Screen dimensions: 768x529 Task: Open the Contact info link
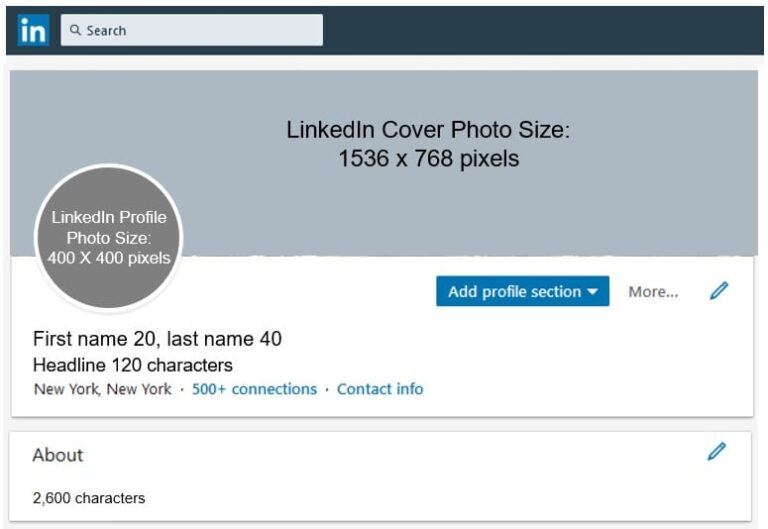tap(380, 389)
